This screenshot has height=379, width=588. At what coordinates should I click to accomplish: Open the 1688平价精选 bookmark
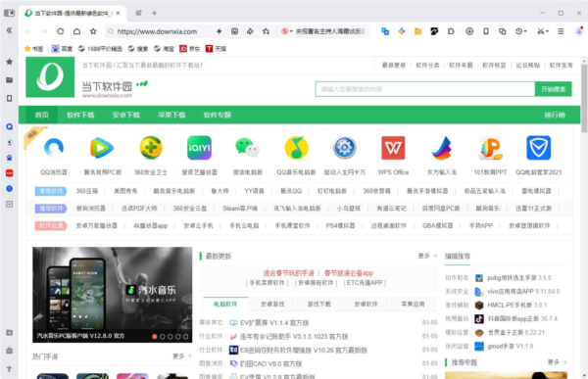pos(100,49)
